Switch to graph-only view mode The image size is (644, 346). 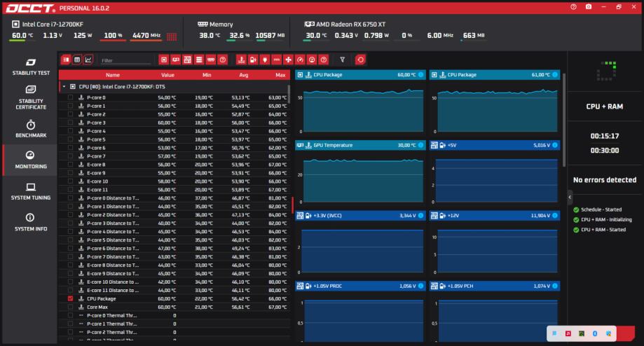88,60
